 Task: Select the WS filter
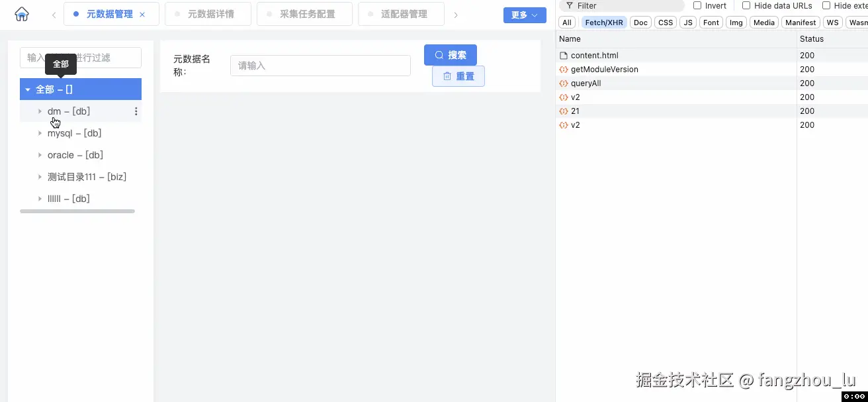[x=833, y=23]
